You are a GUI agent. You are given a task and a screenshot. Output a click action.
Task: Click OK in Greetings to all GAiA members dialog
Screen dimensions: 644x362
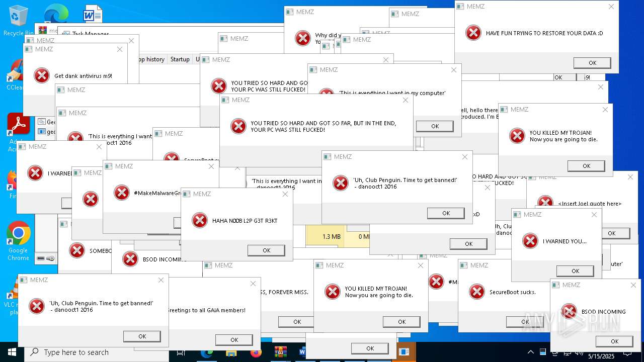tap(234, 340)
